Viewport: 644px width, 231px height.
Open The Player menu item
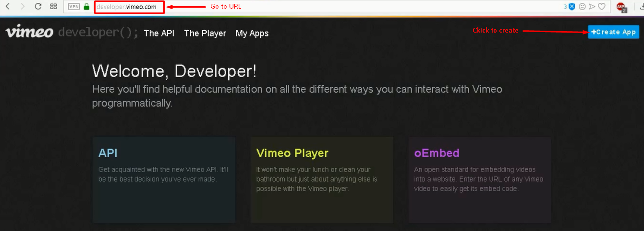point(205,33)
